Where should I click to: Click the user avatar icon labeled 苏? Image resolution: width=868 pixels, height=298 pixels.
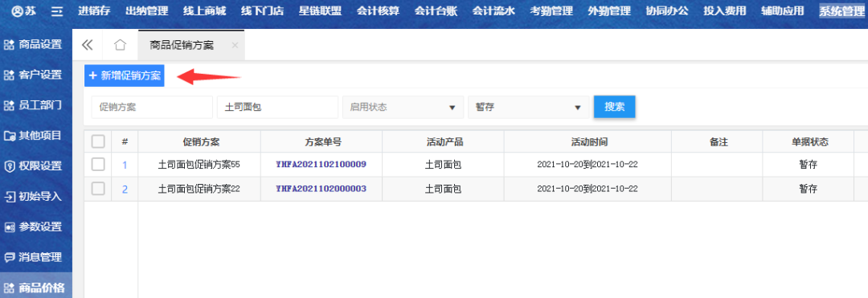(17, 11)
